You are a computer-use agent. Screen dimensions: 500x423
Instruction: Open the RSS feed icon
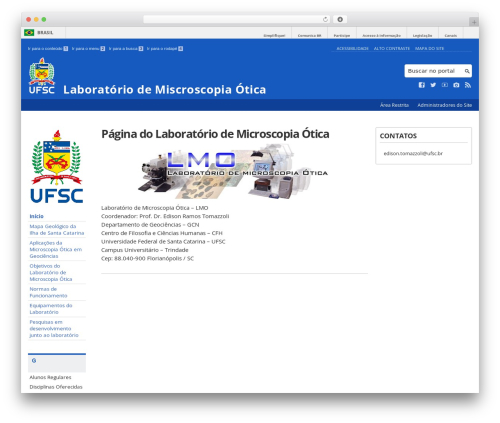[x=468, y=85]
